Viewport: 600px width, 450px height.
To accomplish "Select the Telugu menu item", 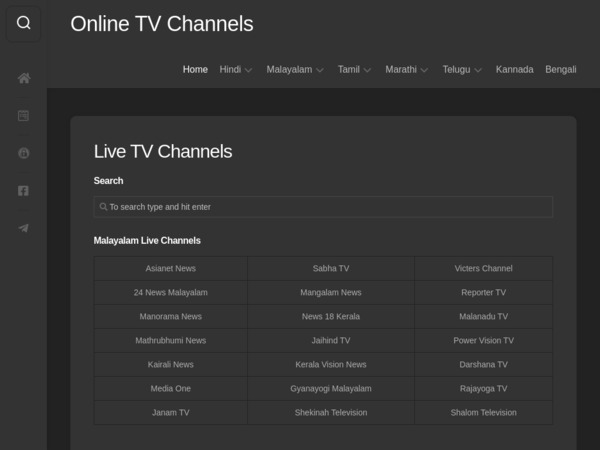I will 457,69.
